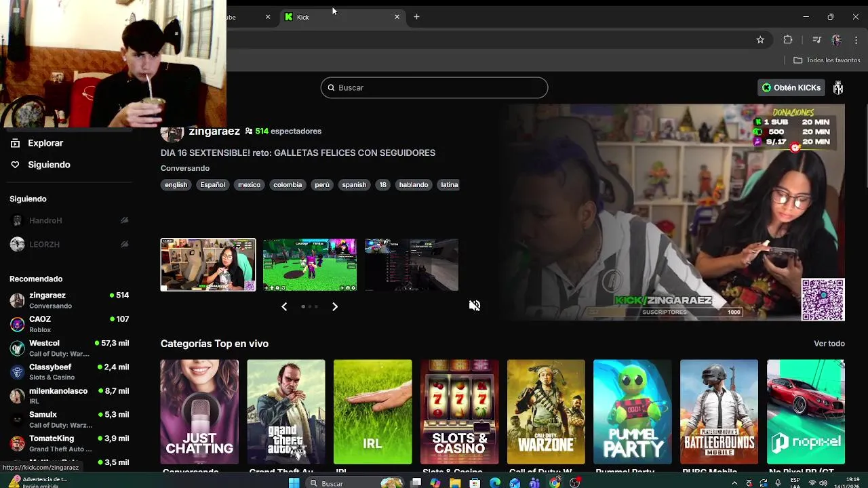Open the media controls icon in the toolbar
868x488 pixels.
tap(816, 40)
